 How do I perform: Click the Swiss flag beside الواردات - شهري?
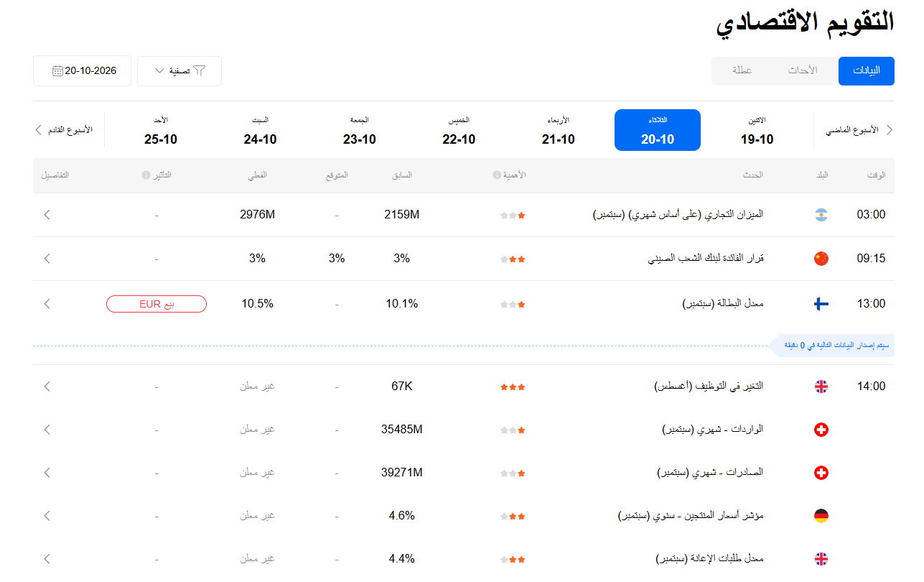[821, 430]
